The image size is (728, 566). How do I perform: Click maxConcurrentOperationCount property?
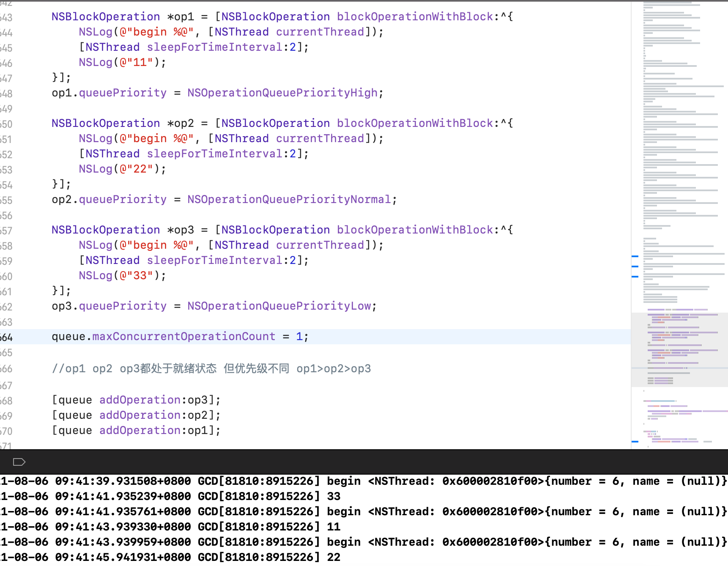(184, 337)
